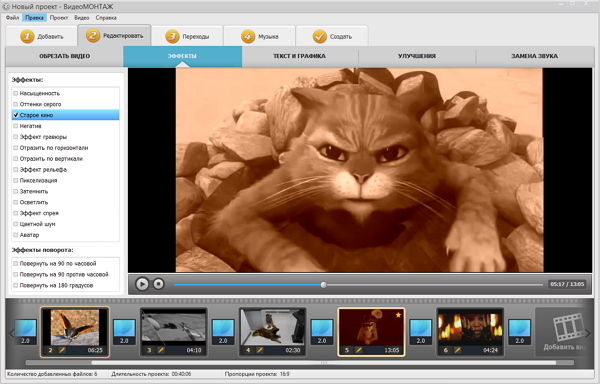The image size is (600, 384).
Task: Open the Справка menu
Action: click(106, 18)
